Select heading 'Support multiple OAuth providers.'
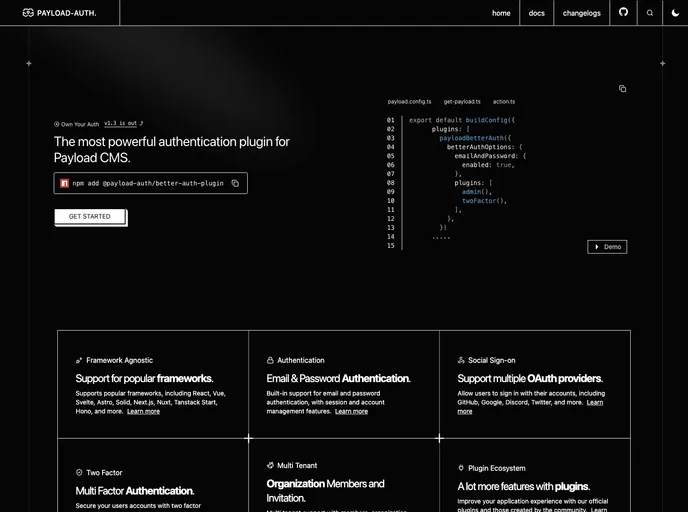Viewport: 688px width, 512px height. click(x=530, y=379)
